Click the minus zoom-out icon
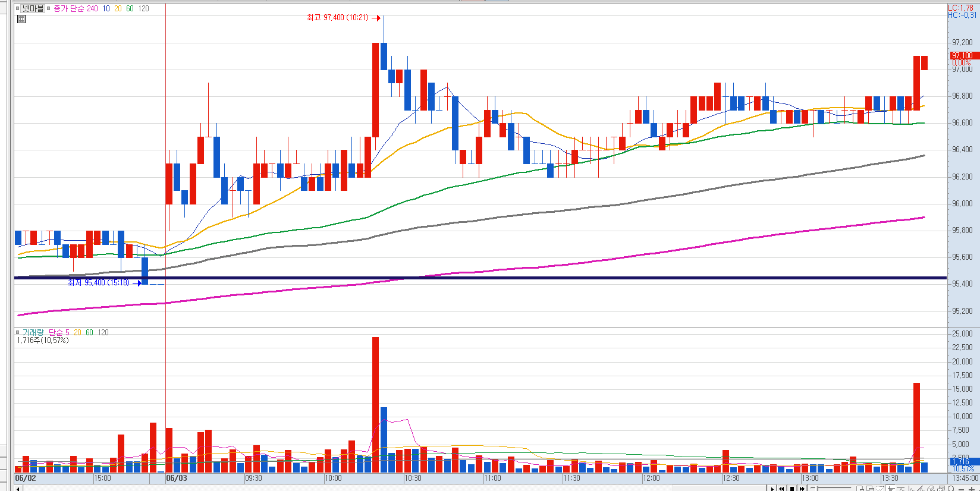This screenshot has height=491, width=980. (961, 489)
